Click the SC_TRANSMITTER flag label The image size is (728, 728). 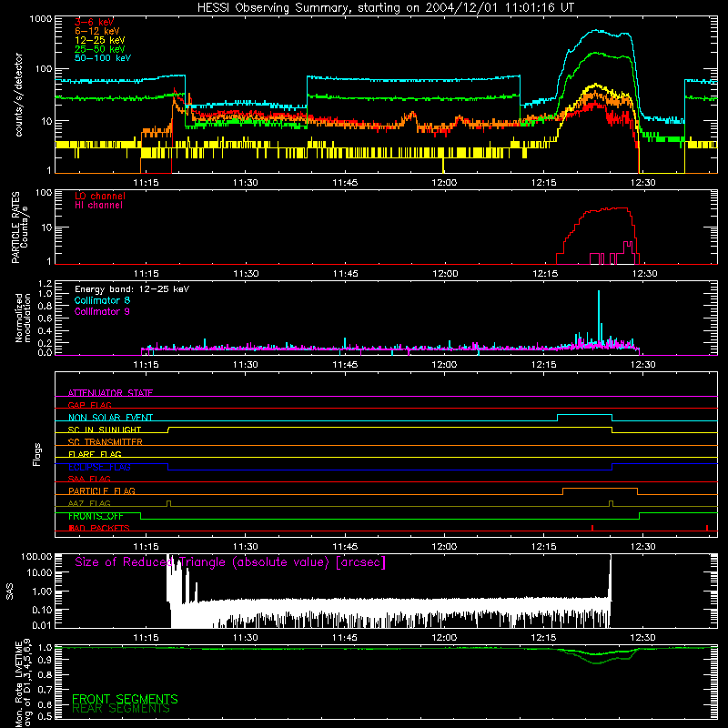pos(106,441)
